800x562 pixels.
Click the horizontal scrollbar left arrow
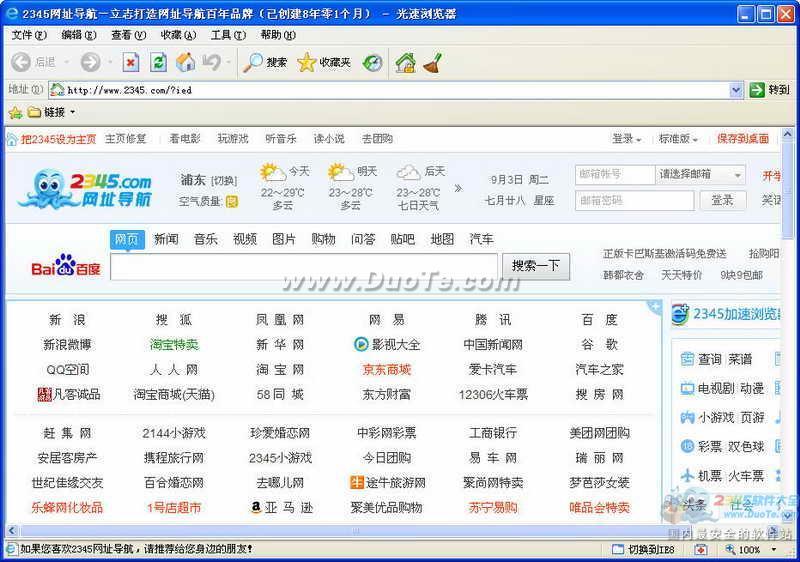coord(12,530)
